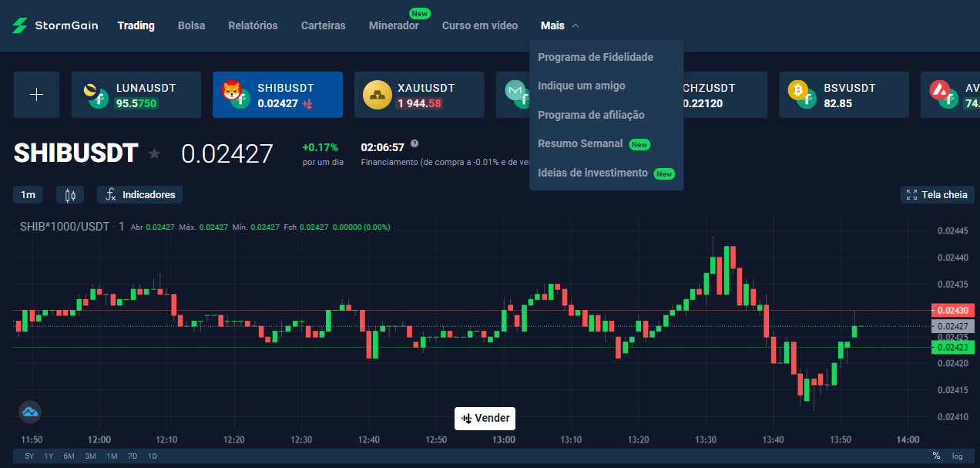Toggle SHIBUSDT favorite star
Image resolution: width=980 pixels, height=468 pixels.
coord(155,153)
